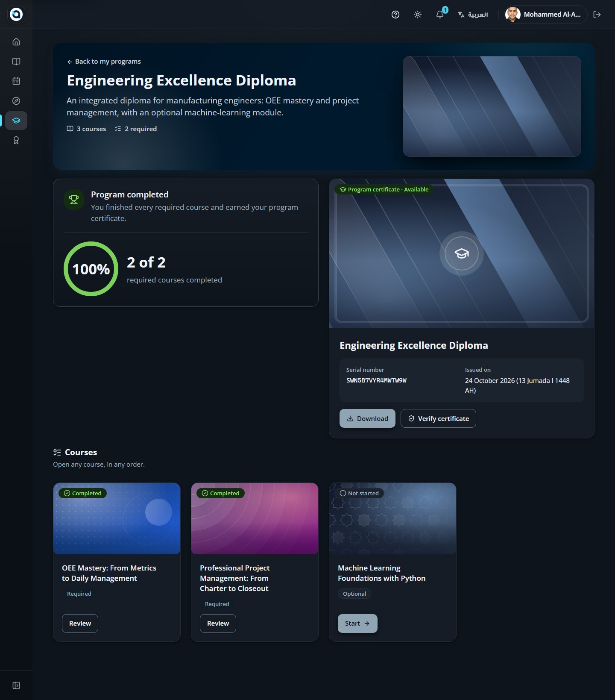
Task: Review the OEE Mastery course
Action: coord(80,624)
